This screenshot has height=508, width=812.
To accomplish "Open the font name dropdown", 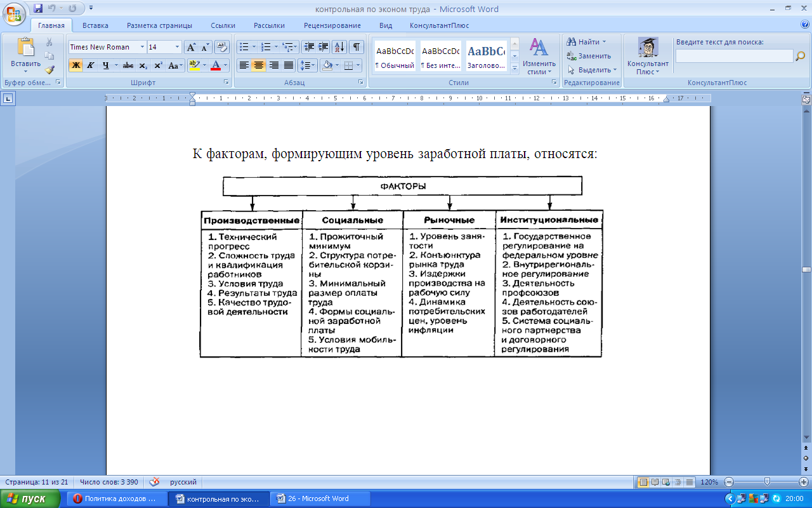I will coord(142,47).
